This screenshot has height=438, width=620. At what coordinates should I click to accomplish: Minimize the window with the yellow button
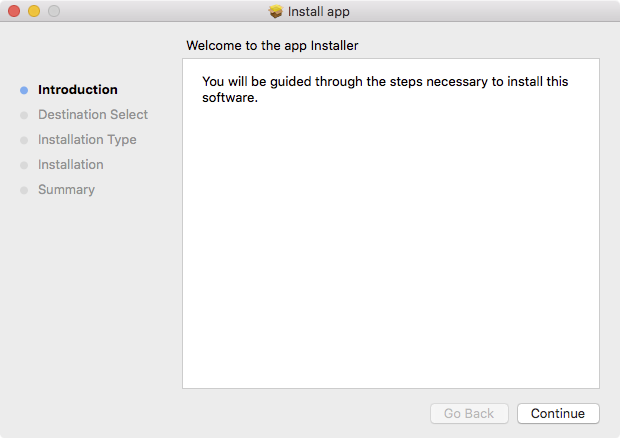(34, 12)
